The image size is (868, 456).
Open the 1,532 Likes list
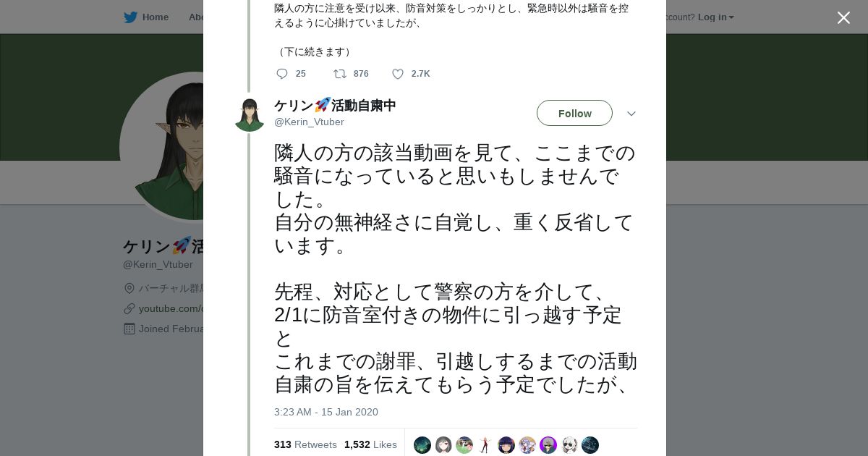click(x=370, y=444)
